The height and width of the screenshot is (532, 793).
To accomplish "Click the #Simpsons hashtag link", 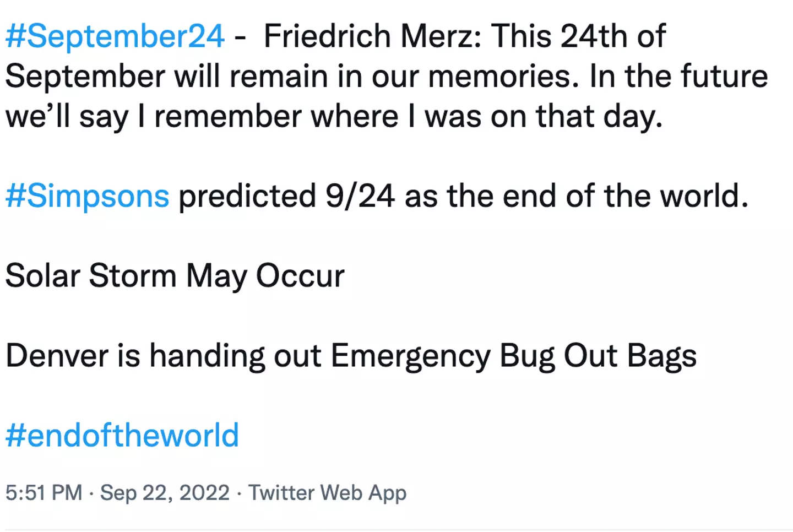I will pos(87,196).
